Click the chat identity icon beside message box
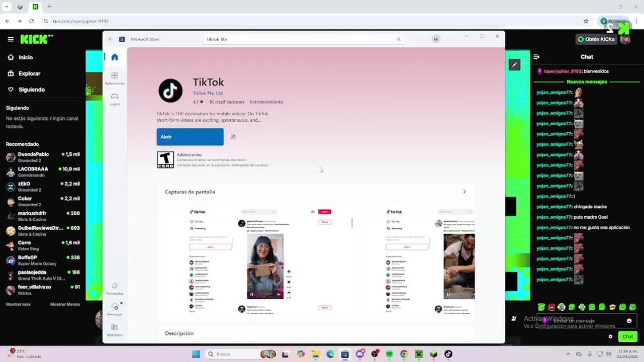Viewport: 644px width, 362px height. tap(514, 318)
